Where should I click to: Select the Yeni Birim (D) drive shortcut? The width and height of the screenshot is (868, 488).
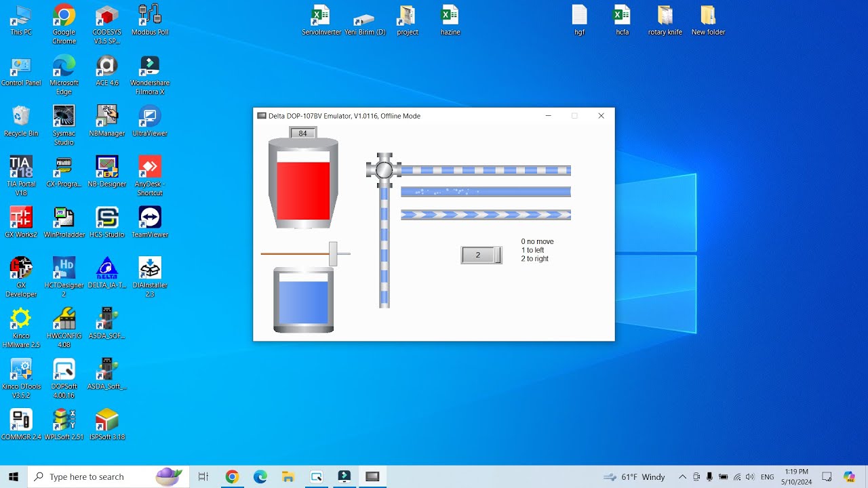pyautogui.click(x=365, y=20)
